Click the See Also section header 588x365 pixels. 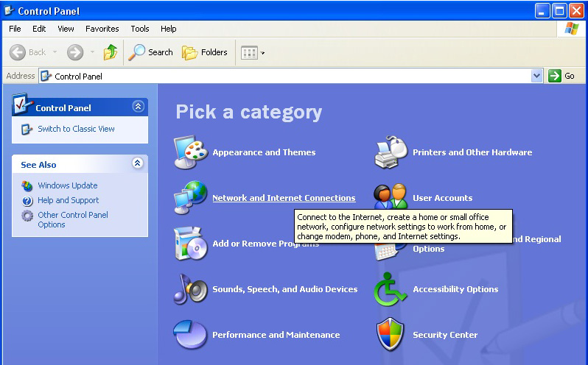(x=80, y=164)
